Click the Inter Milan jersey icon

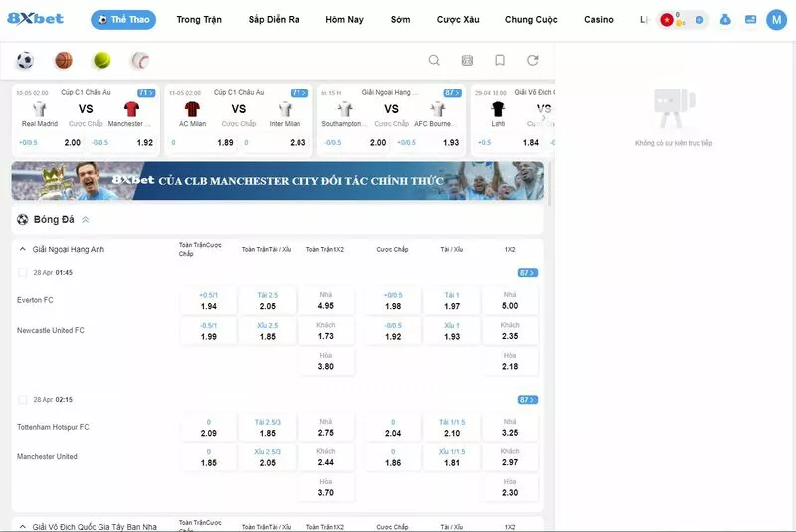(x=285, y=109)
